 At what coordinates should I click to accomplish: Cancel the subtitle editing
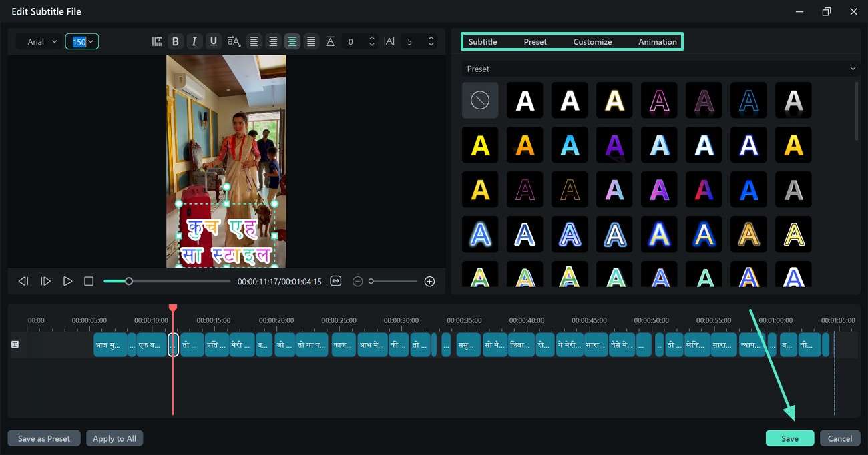pos(840,438)
